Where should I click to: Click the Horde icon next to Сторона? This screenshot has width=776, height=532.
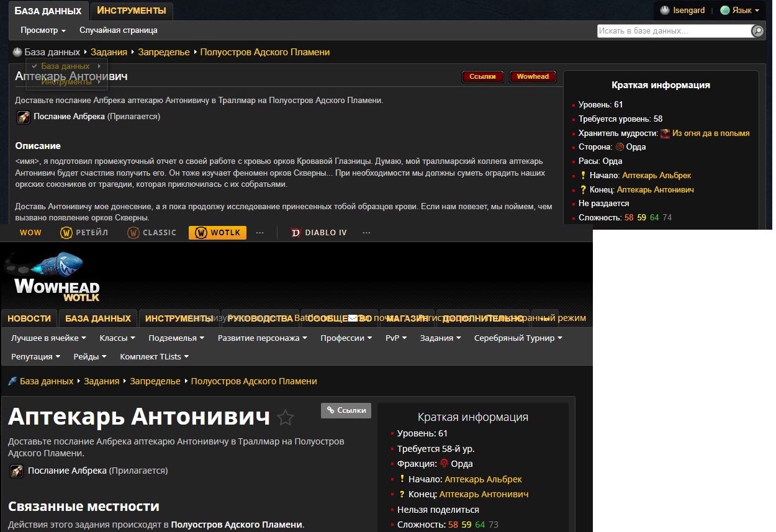[619, 147]
